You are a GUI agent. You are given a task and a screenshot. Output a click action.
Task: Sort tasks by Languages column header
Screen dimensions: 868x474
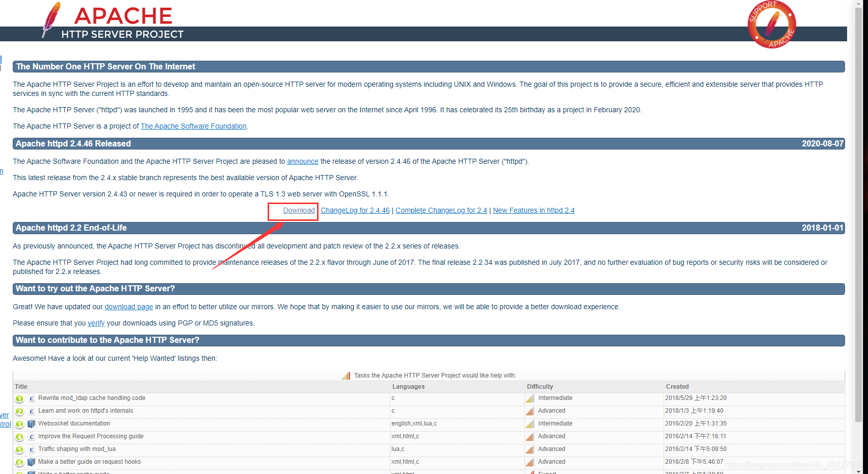pyautogui.click(x=408, y=387)
